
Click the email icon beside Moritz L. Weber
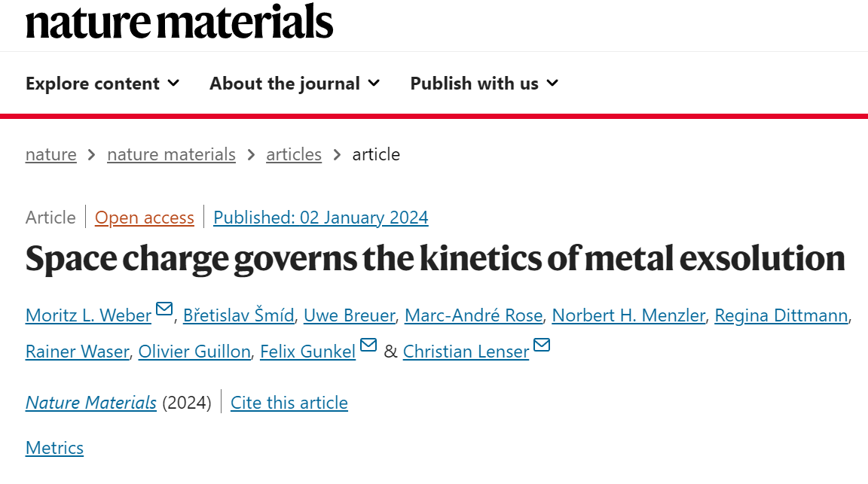164,309
